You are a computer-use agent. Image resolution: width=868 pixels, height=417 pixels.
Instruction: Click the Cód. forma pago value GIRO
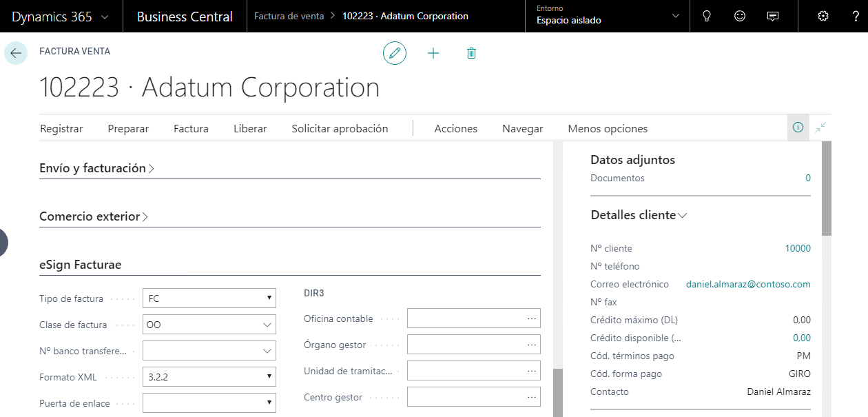tap(800, 374)
